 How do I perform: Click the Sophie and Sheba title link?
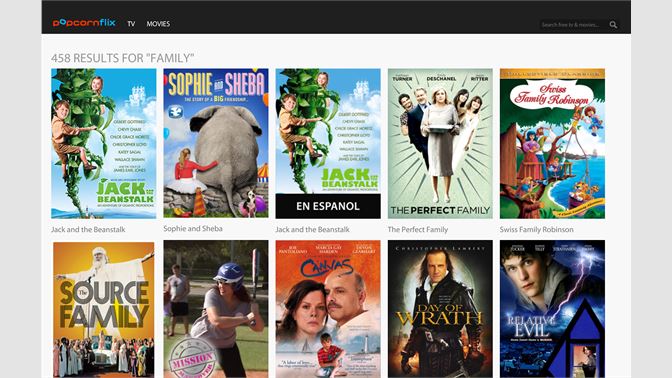click(x=193, y=229)
